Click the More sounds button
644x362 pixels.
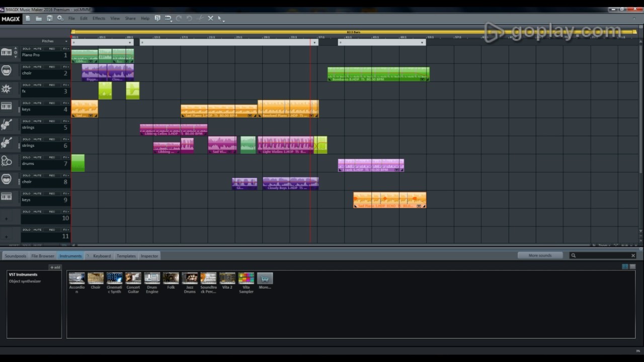pyautogui.click(x=540, y=255)
